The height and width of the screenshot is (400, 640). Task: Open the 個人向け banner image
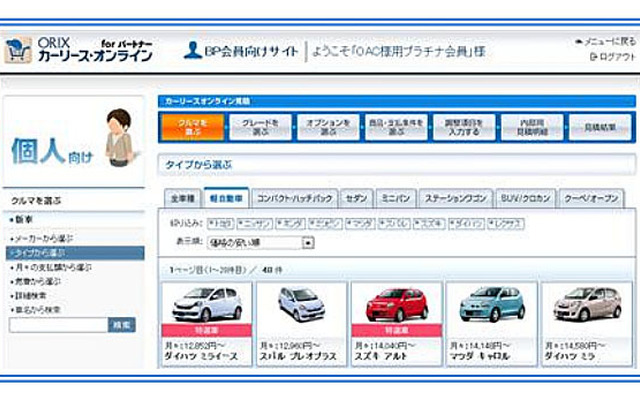pos(74,141)
